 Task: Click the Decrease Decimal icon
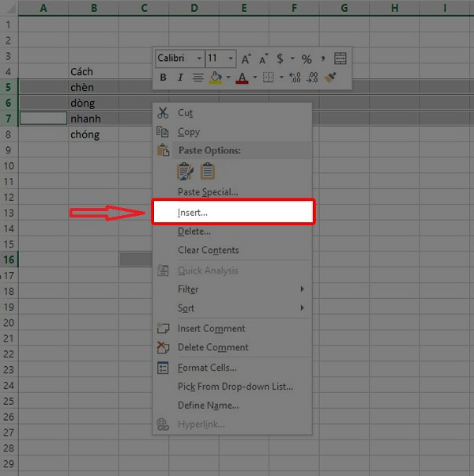(312, 77)
